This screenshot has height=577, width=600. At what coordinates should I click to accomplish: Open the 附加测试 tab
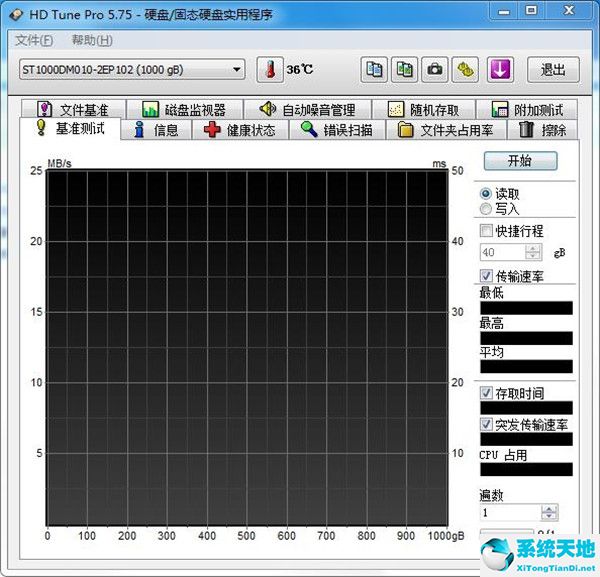tap(527, 110)
